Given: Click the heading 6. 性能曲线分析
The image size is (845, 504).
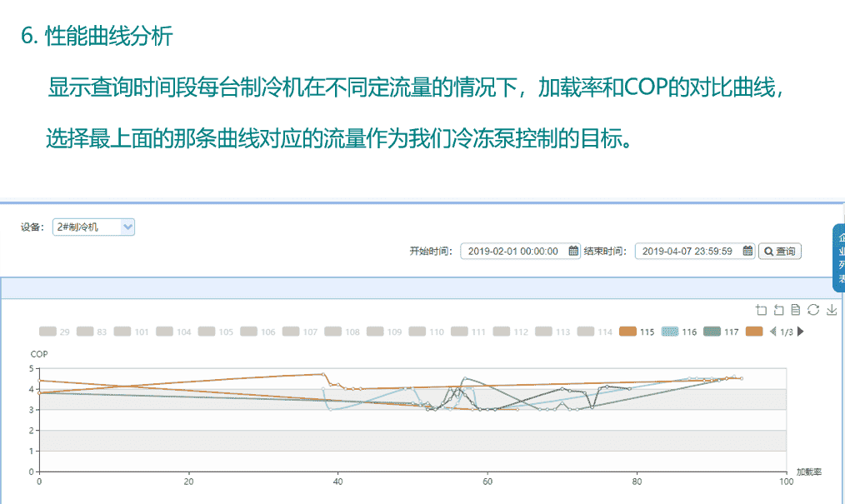Looking at the screenshot, I should coord(97,36).
